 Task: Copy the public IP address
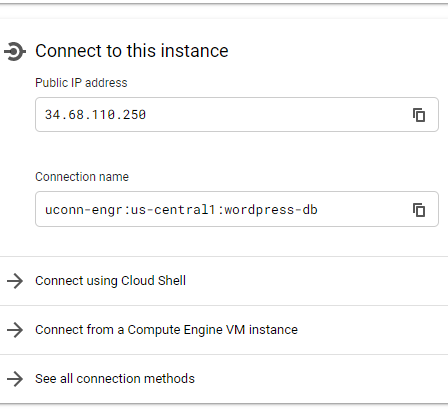[x=419, y=115]
